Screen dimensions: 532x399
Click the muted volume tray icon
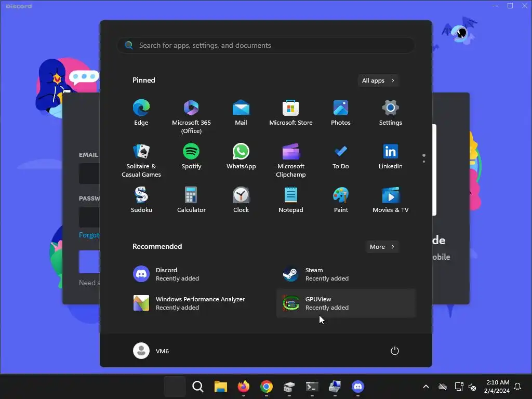point(472,387)
